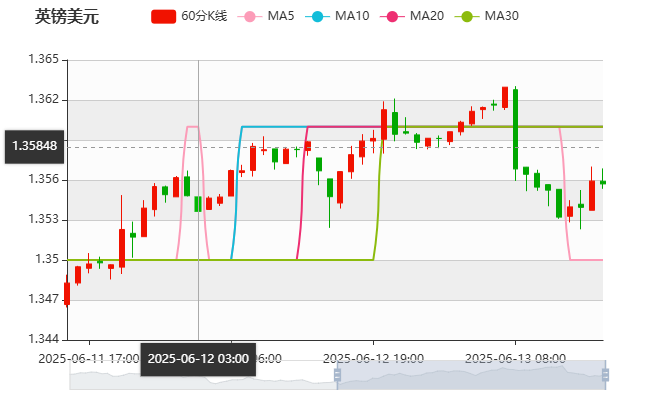Toggle MA20 legend entry

click(x=426, y=16)
